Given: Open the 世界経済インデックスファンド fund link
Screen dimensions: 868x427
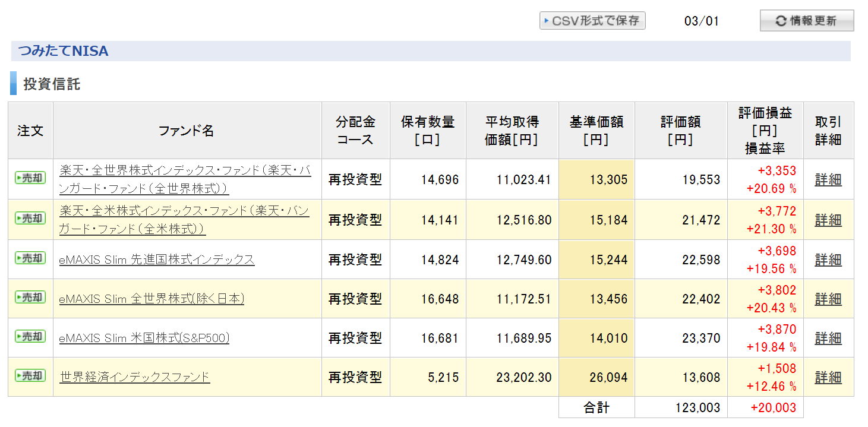Looking at the screenshot, I should (x=135, y=377).
